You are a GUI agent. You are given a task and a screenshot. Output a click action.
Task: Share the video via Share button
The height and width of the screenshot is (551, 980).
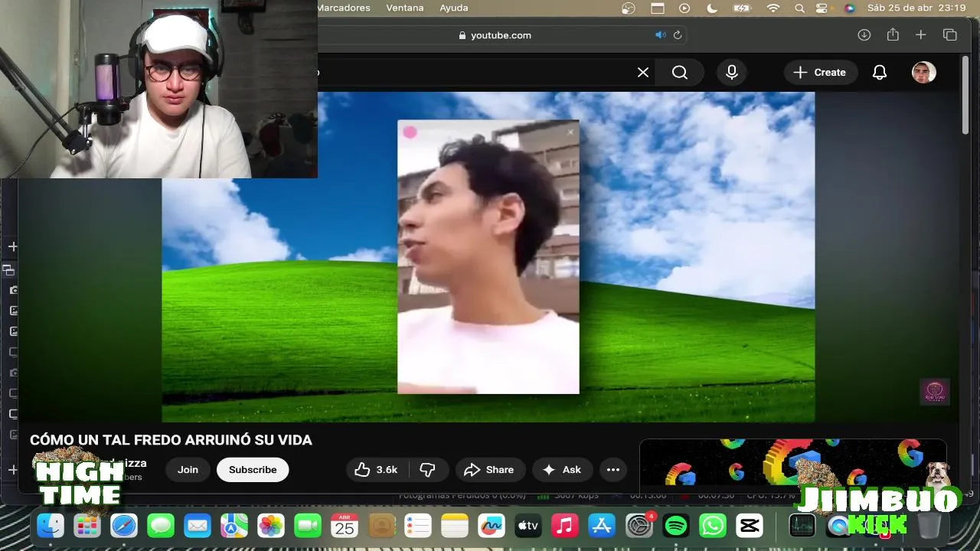490,470
